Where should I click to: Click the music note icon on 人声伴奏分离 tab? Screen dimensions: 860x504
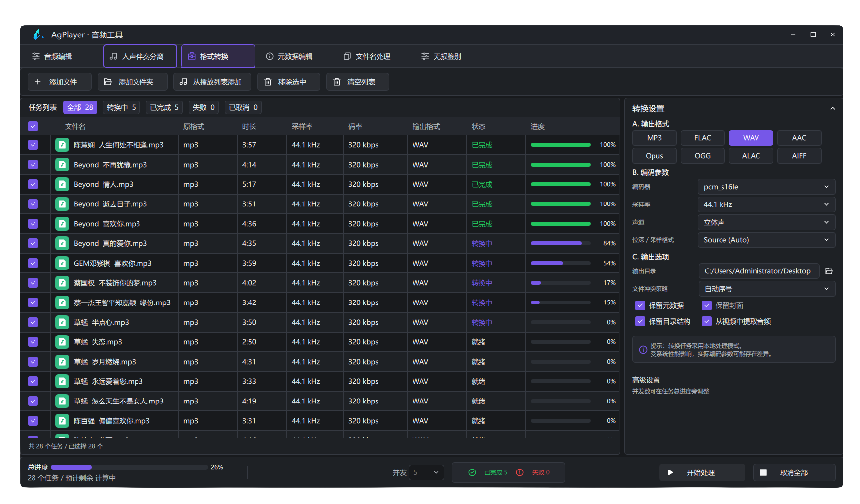click(x=113, y=56)
